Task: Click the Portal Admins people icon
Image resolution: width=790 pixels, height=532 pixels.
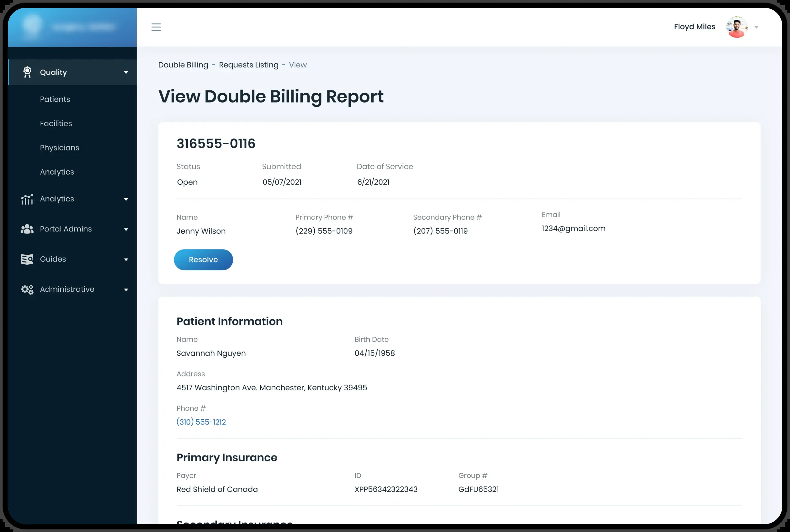Action: [27, 229]
